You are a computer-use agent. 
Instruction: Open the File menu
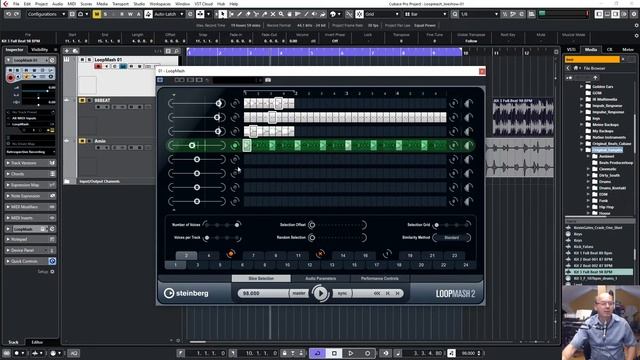[16, 4]
